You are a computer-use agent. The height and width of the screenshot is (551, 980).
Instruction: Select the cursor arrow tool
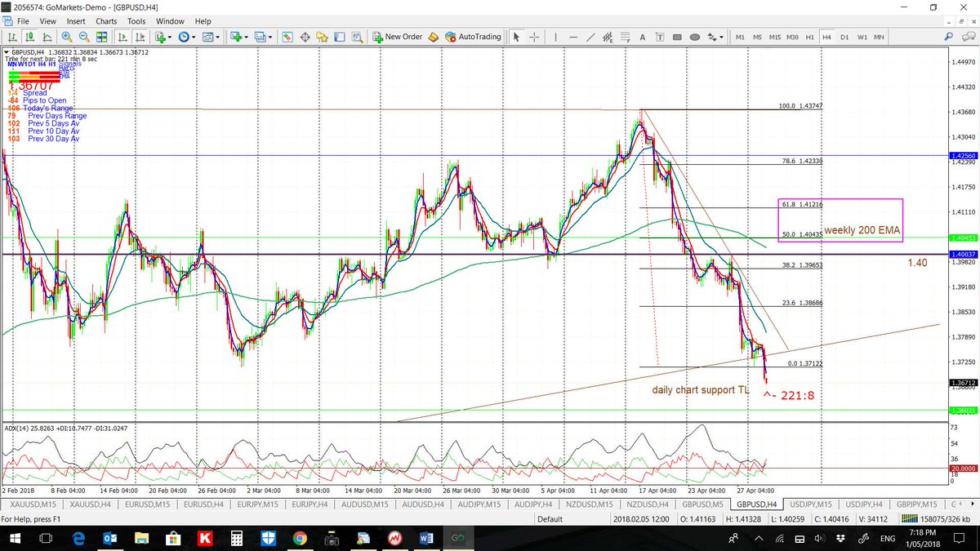pyautogui.click(x=516, y=37)
